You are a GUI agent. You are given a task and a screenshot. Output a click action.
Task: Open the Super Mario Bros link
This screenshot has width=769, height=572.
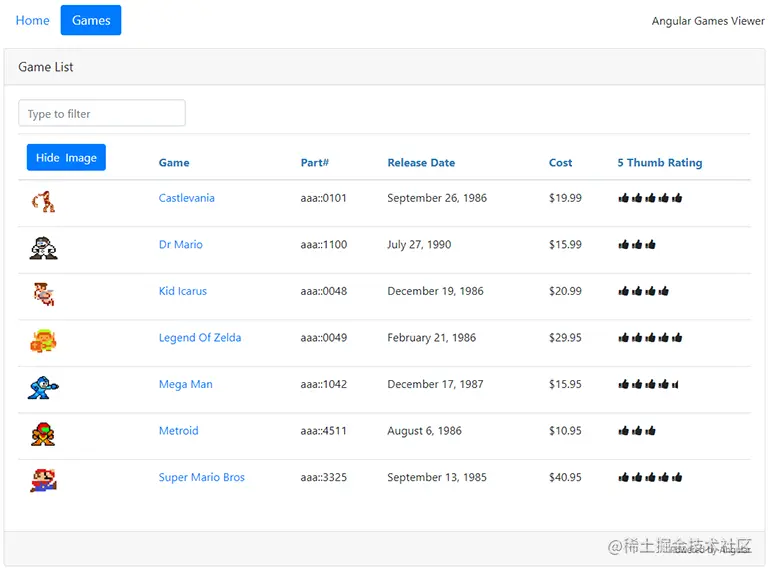201,477
